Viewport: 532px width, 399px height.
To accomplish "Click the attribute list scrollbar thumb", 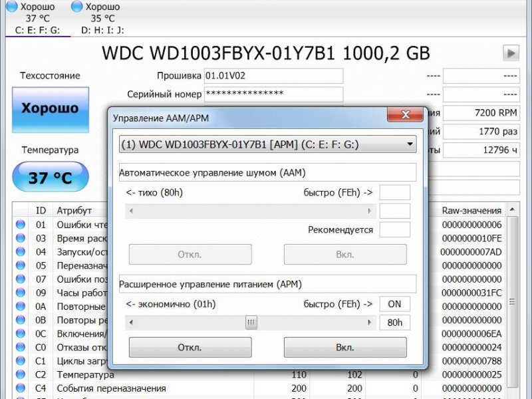I will (512, 302).
